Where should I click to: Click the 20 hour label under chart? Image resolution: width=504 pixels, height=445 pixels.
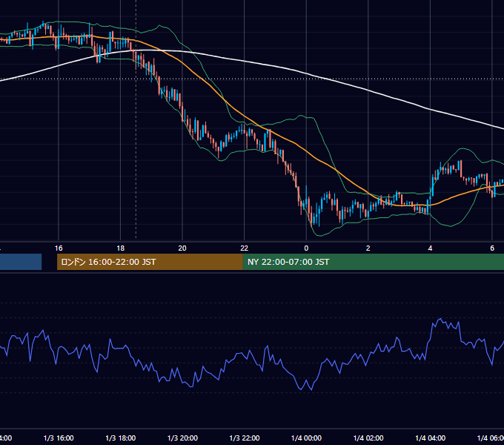182,248
